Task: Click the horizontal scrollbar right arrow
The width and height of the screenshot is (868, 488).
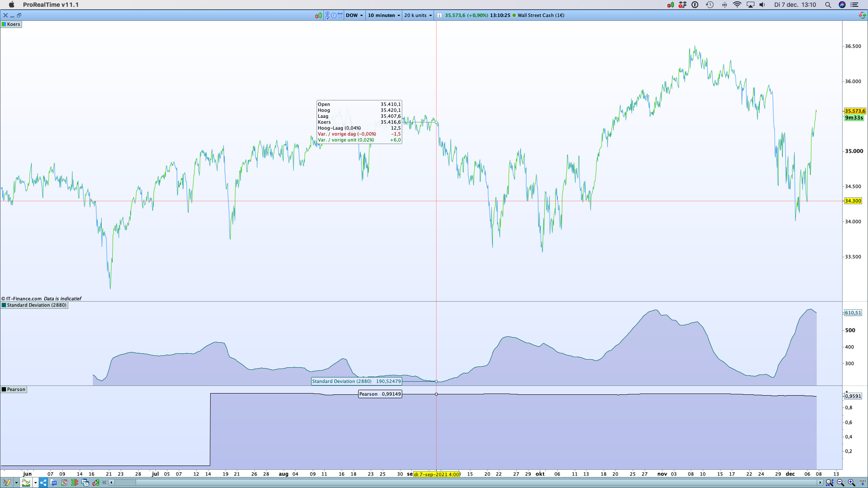Action: point(820,482)
